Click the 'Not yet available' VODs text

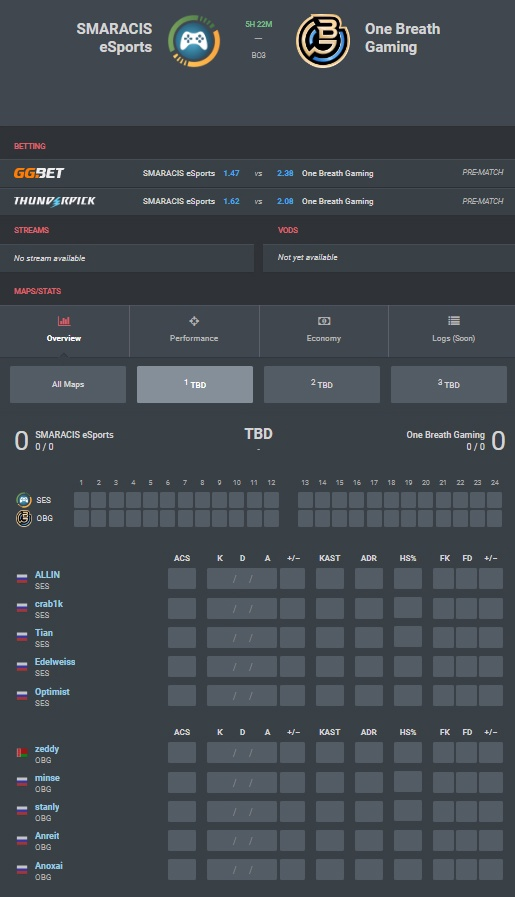[308, 257]
